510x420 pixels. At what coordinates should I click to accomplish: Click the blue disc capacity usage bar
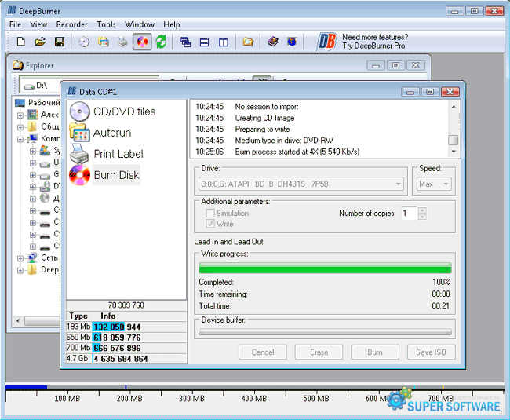pyautogui.click(x=27, y=388)
